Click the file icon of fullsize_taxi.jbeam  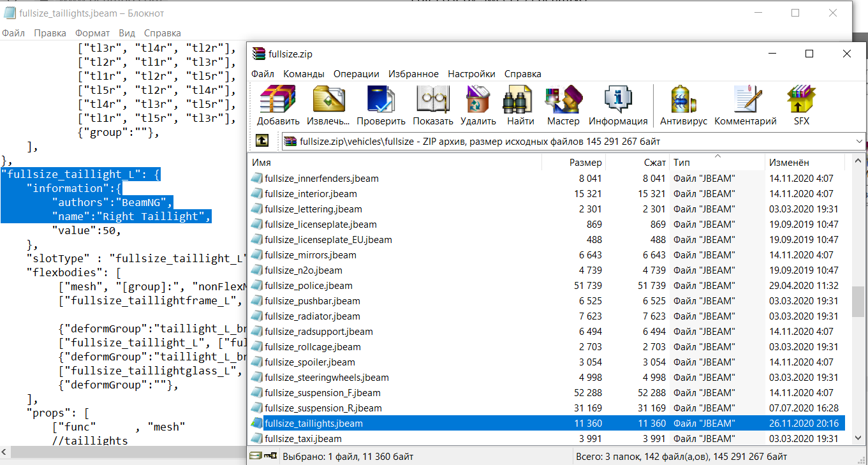coord(257,439)
